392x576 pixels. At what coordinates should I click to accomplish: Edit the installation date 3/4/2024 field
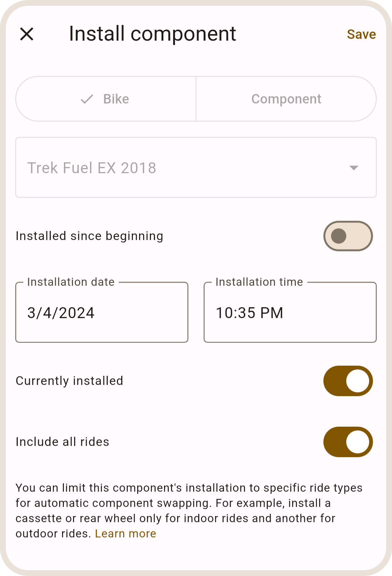click(102, 313)
